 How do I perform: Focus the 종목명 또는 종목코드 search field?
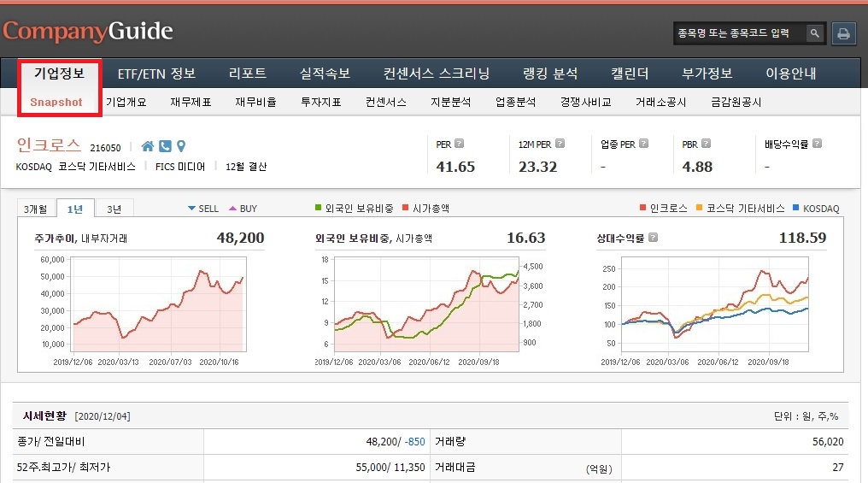[740, 33]
